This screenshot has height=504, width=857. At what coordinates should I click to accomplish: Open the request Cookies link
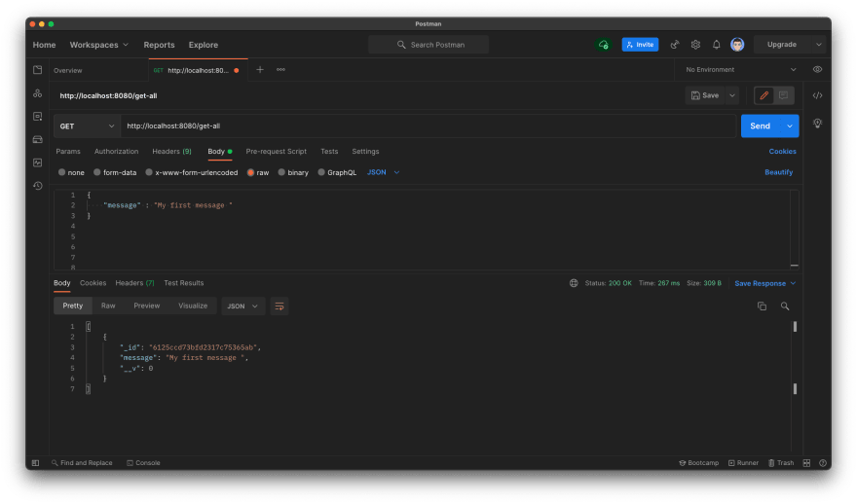783,152
